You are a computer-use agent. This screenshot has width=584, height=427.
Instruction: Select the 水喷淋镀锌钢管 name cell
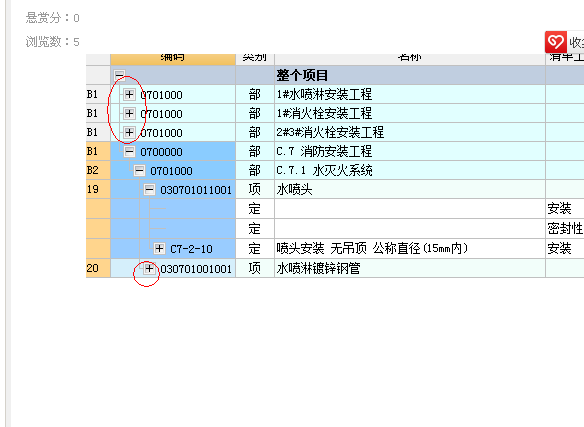pyautogui.click(x=410, y=268)
